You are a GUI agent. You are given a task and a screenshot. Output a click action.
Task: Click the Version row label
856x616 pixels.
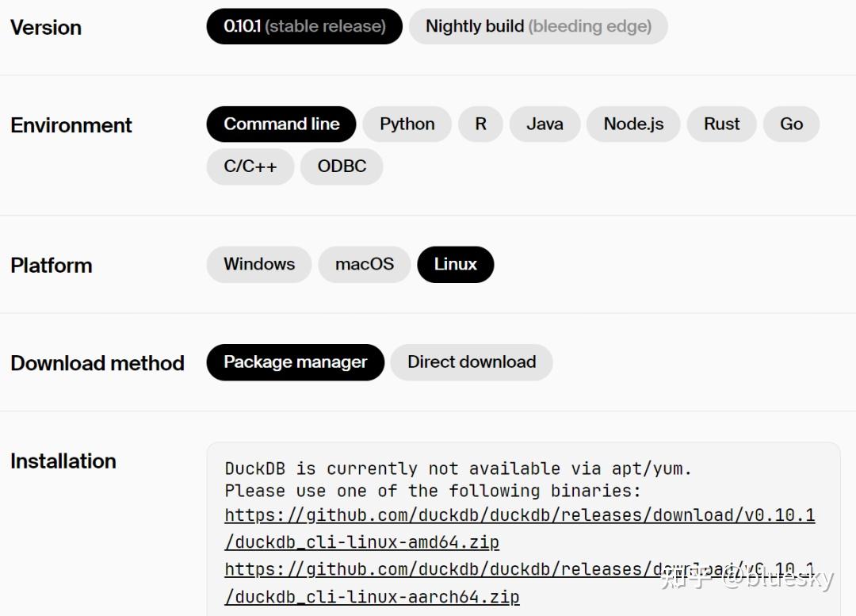coord(45,27)
